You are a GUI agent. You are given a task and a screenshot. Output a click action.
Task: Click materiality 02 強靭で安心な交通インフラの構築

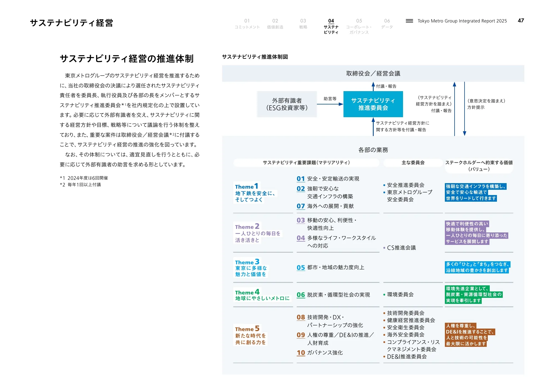325,193
